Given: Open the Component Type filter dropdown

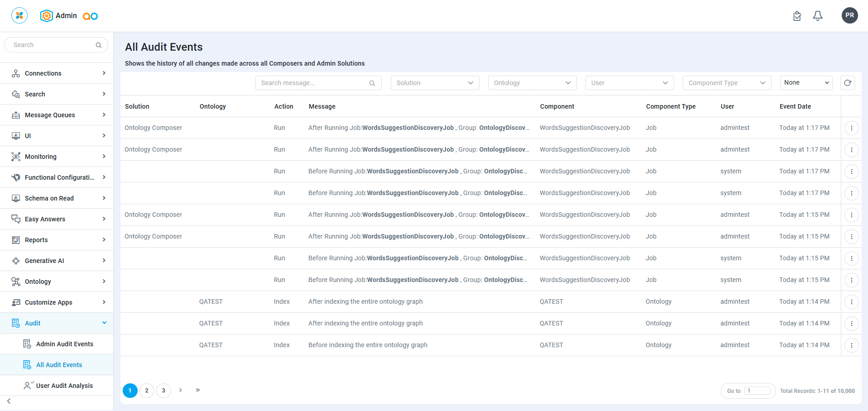Looking at the screenshot, I should 726,83.
